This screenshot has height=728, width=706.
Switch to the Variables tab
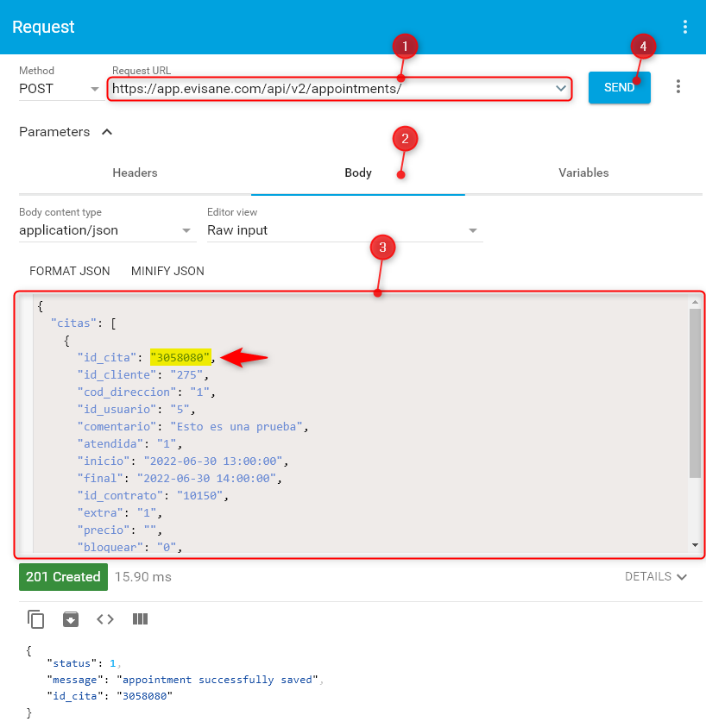(x=583, y=173)
